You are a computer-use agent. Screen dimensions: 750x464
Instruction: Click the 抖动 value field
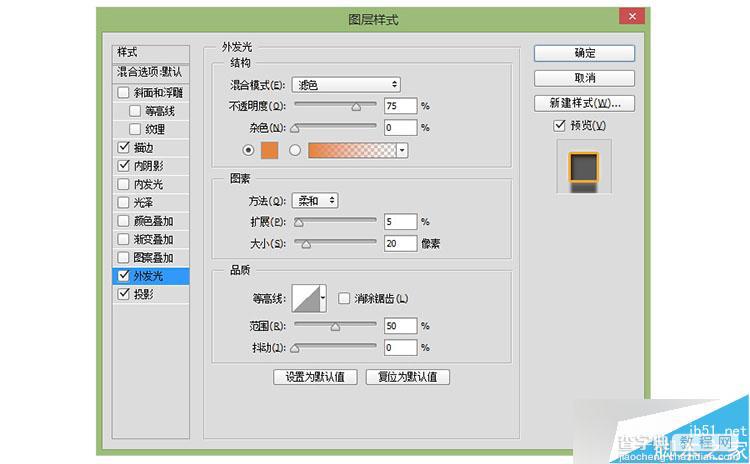click(400, 347)
